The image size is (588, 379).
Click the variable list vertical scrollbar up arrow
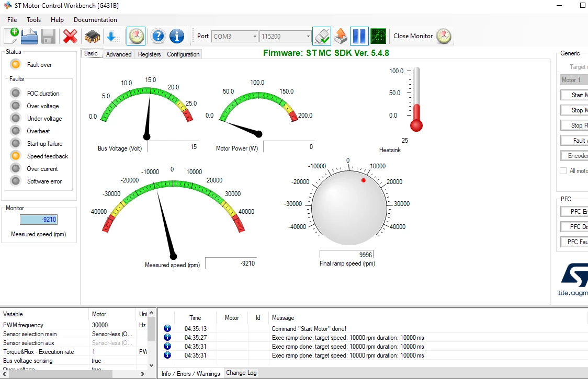151,313
